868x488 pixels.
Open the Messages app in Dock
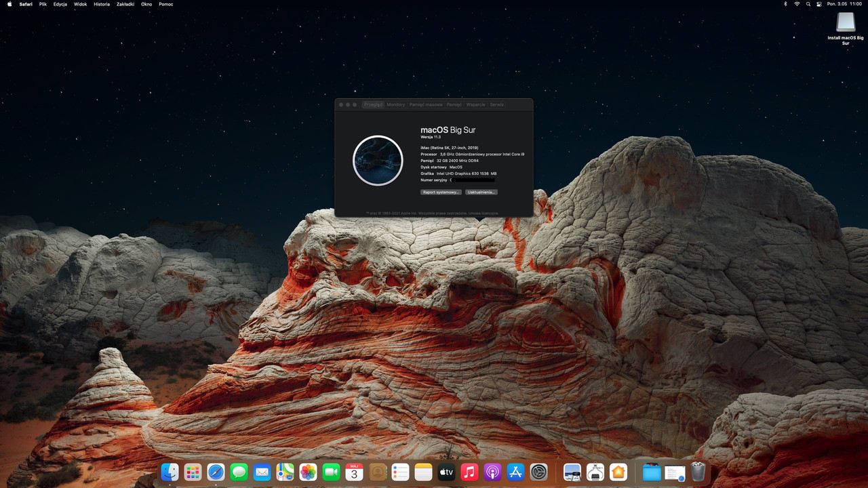239,472
